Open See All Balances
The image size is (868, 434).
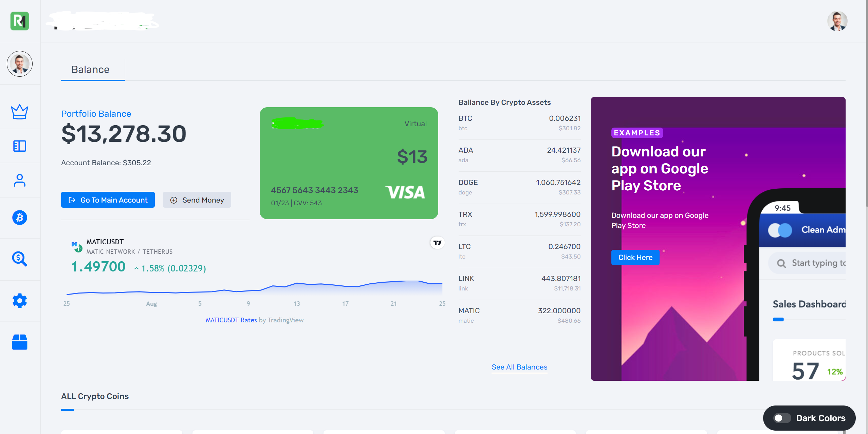coord(519,367)
